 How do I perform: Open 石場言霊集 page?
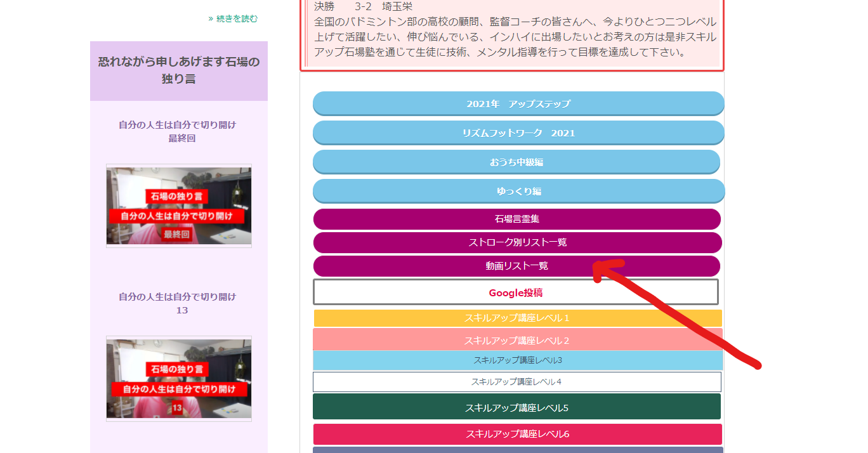tap(516, 220)
